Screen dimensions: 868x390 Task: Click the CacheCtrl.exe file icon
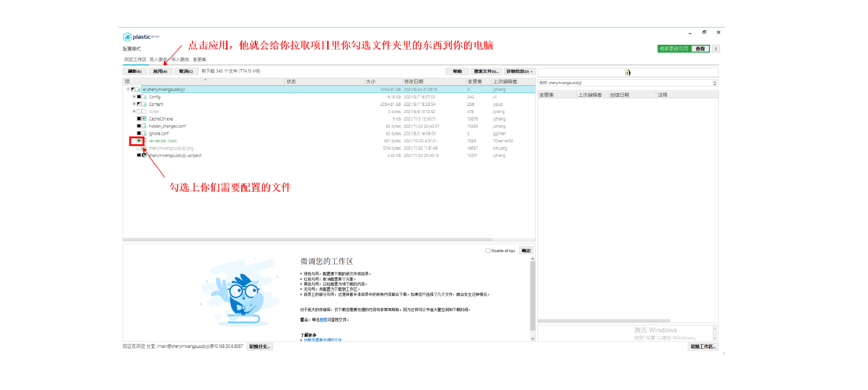144,119
